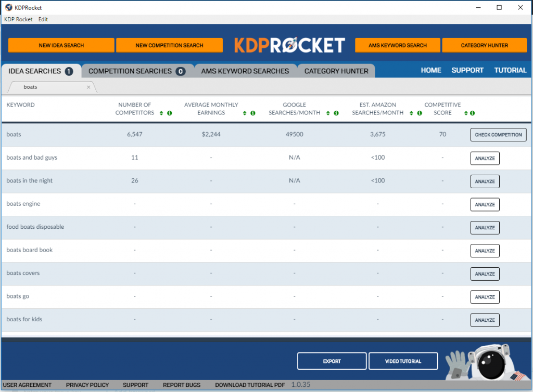The height and width of the screenshot is (392, 533).
Task: Analyze the keyword boats for kids
Action: [x=485, y=320]
